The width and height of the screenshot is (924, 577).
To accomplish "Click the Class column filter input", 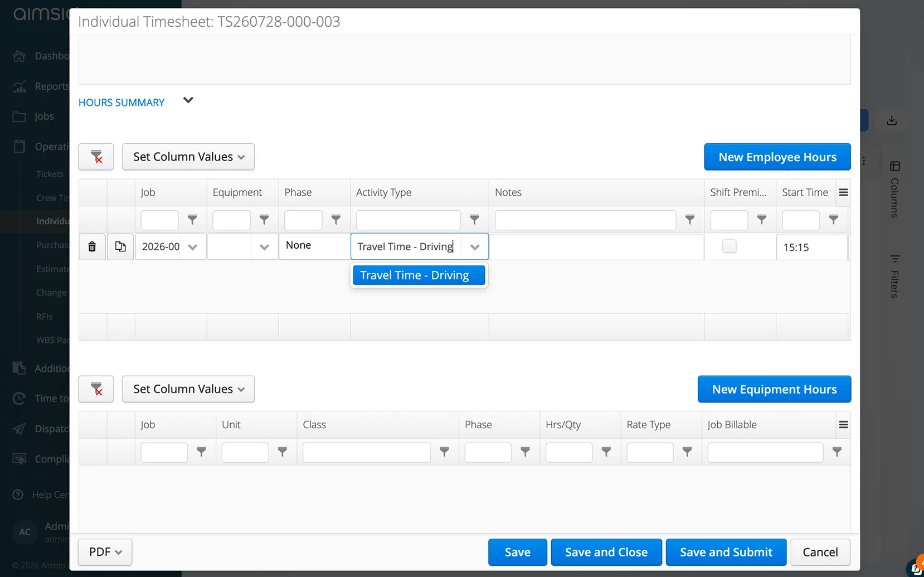I will 367,452.
